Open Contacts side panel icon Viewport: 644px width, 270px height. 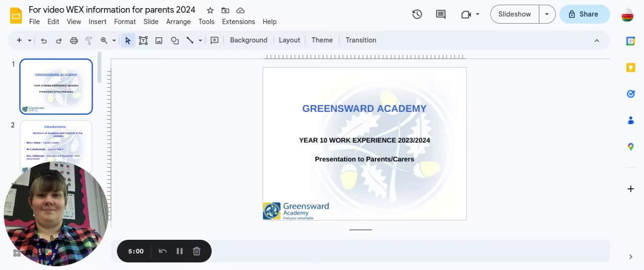click(x=630, y=120)
